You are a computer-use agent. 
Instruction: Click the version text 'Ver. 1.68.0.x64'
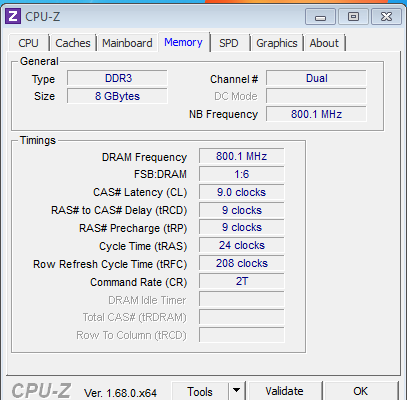pos(120,393)
